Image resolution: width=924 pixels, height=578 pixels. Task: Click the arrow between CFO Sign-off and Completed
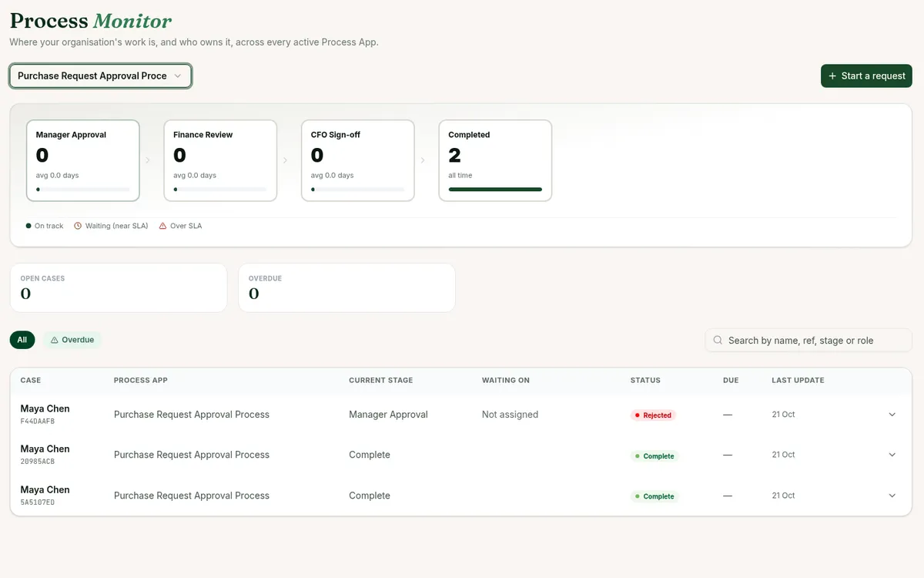[423, 160]
